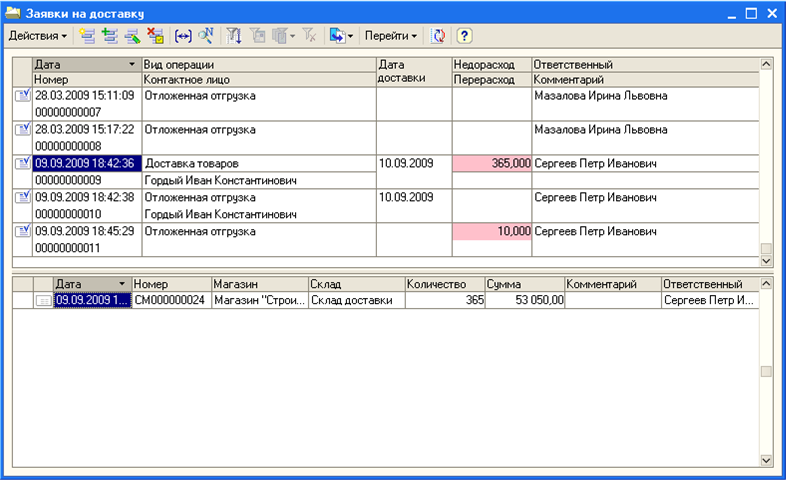
Task: Click the quantity cell 365 in lower table
Action: tap(445, 301)
